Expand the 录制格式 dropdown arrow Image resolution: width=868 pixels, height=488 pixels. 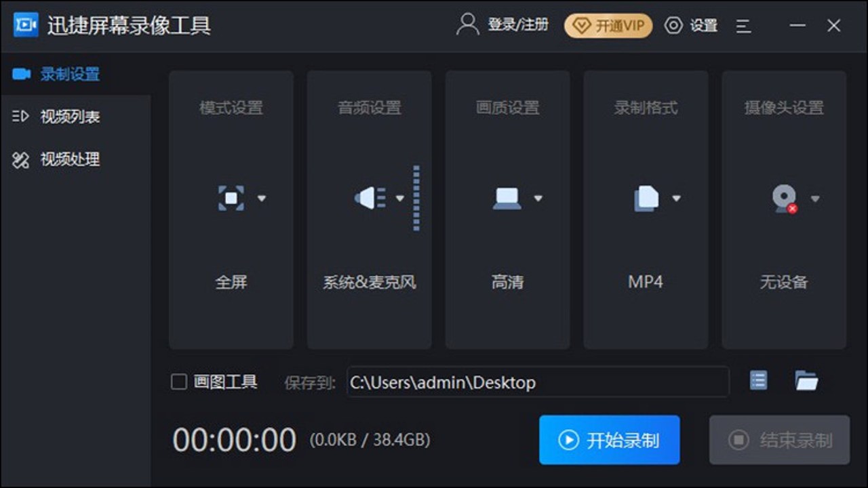pos(676,199)
